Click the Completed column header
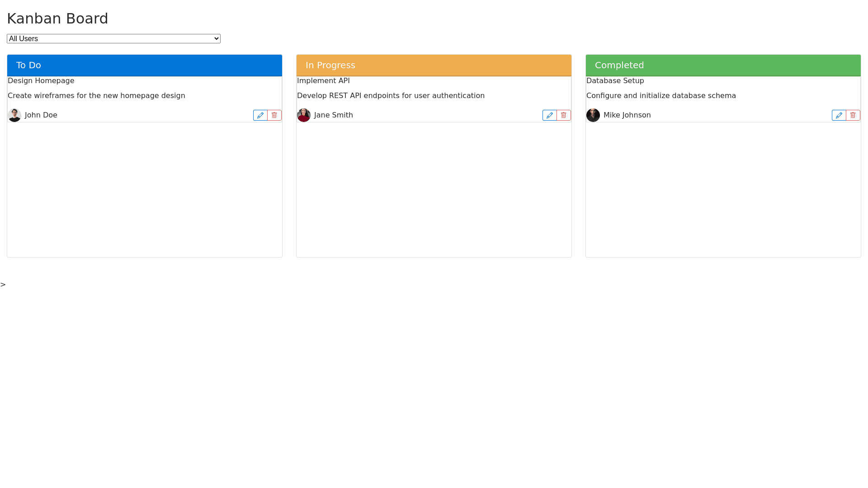 coord(723,65)
